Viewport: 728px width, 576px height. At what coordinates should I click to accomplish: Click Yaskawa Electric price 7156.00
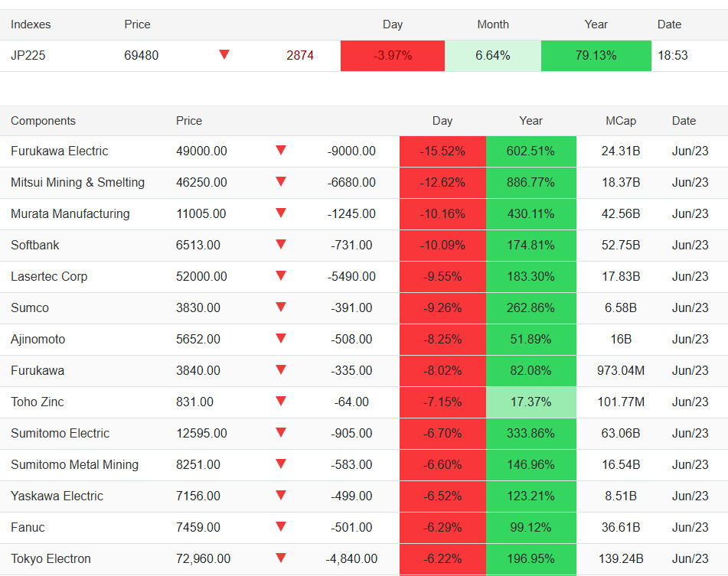[198, 496]
